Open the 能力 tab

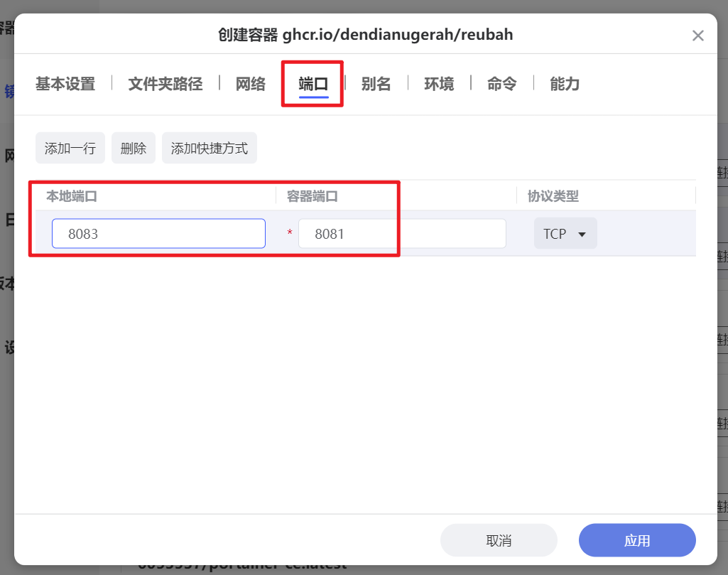point(564,83)
